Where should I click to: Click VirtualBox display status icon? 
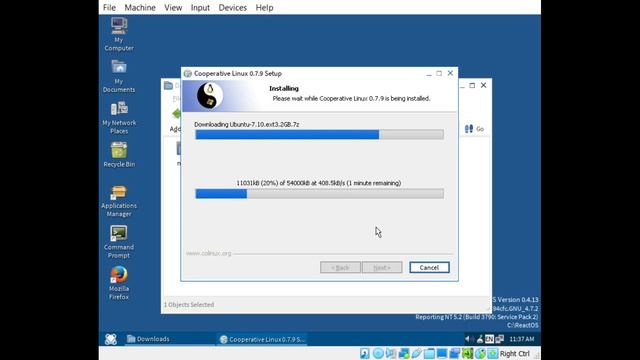pyautogui.click(x=442, y=353)
